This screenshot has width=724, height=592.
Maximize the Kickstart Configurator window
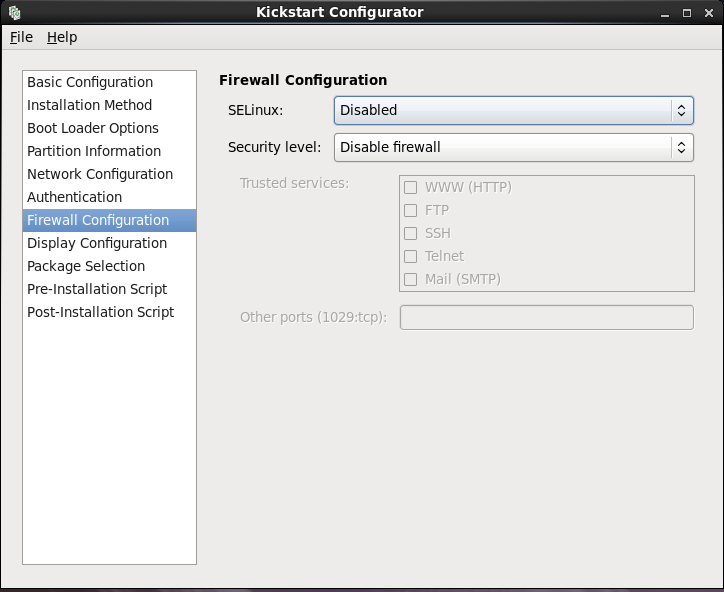(x=687, y=13)
